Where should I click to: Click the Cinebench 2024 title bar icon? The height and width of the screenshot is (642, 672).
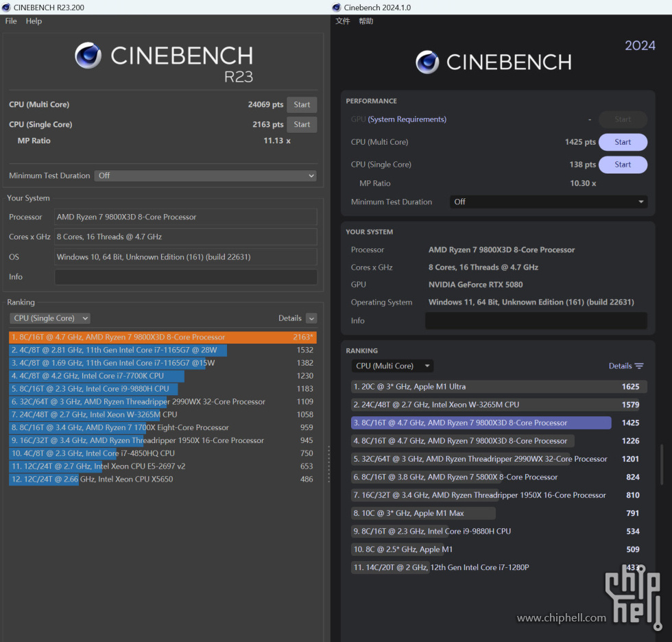pyautogui.click(x=337, y=7)
